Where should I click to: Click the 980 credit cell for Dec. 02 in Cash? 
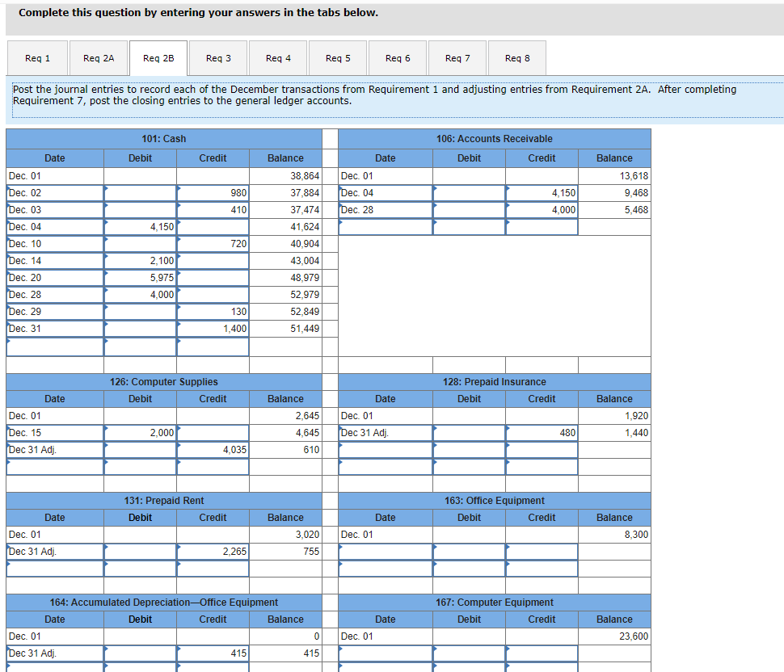pos(212,192)
